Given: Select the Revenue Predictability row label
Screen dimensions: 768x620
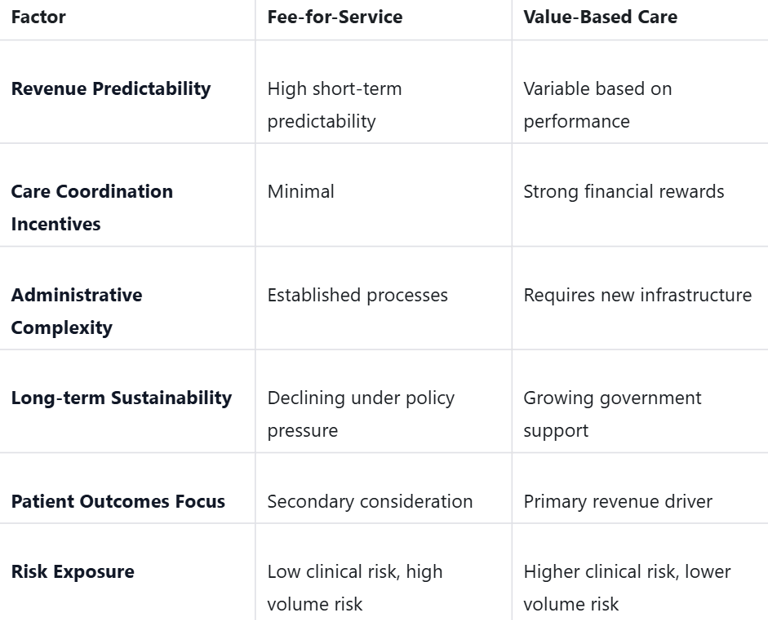Looking at the screenshot, I should pos(111,88).
